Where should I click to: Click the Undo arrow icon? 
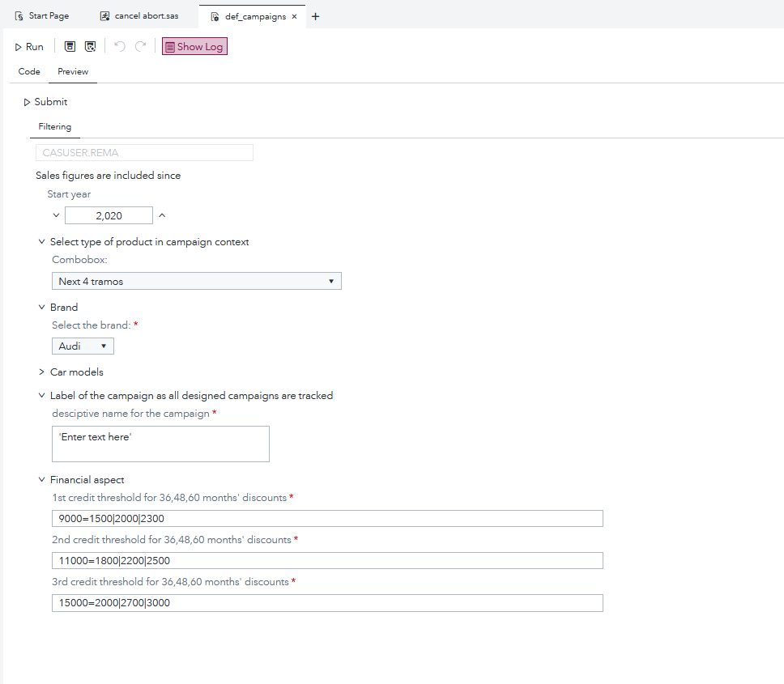tap(120, 47)
